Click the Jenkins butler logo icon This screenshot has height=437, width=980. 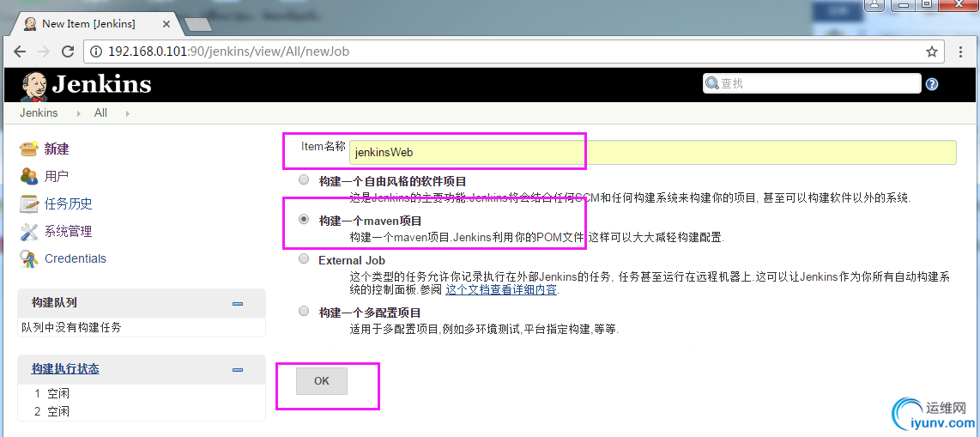[x=34, y=86]
